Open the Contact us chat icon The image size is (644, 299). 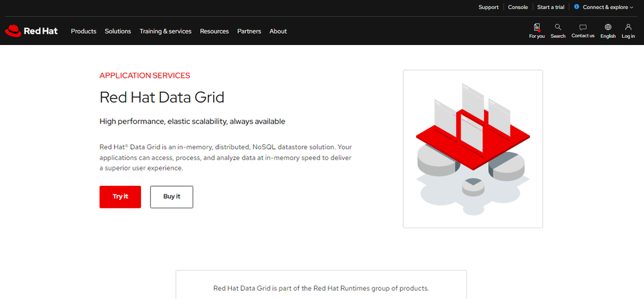583,27
